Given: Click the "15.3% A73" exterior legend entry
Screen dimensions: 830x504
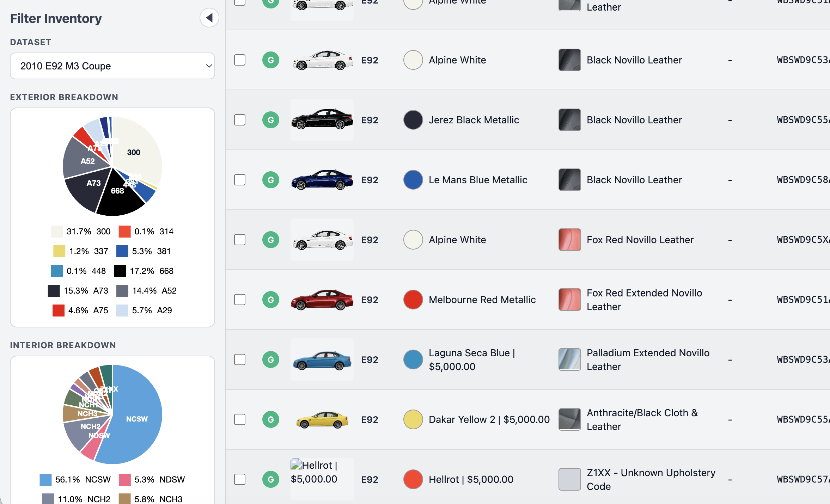Looking at the screenshot, I should click(x=78, y=291).
